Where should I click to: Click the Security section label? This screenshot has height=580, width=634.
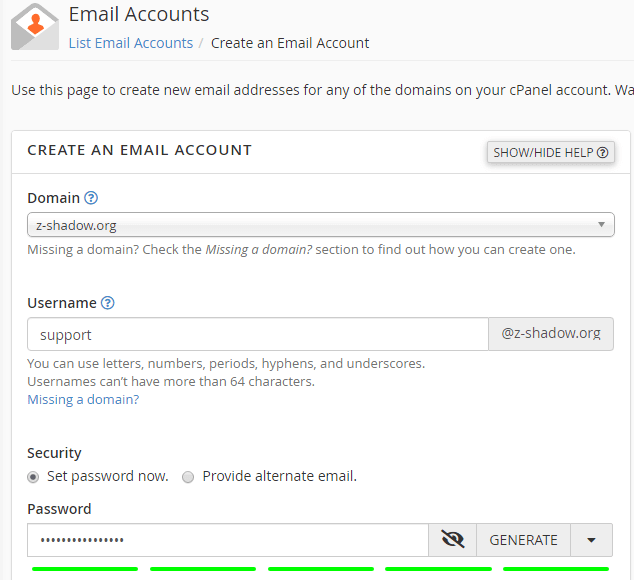pyautogui.click(x=54, y=453)
